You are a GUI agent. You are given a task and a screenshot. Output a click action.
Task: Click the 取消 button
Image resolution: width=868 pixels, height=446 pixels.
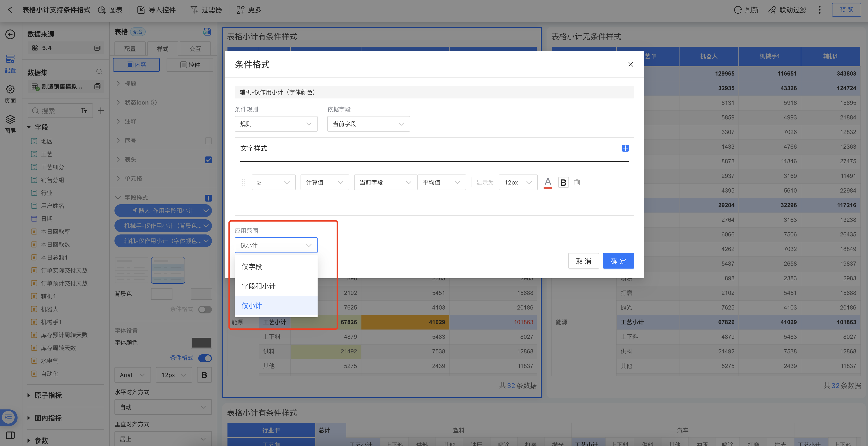583,261
